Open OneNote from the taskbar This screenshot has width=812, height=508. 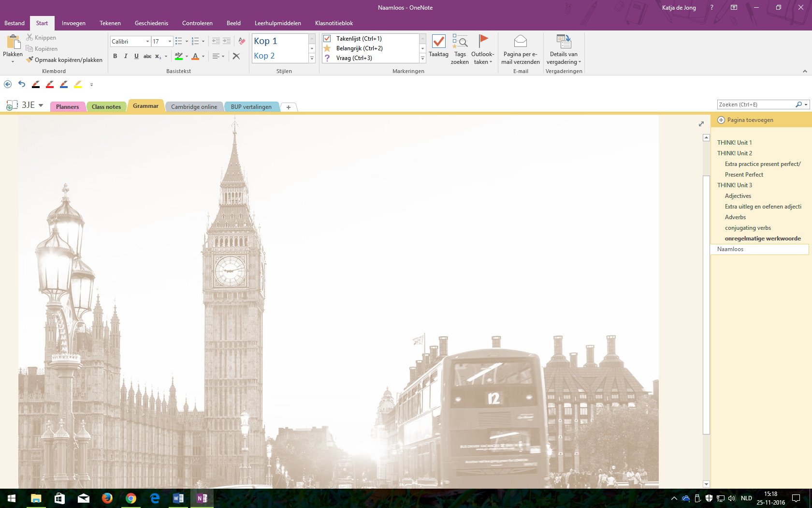pos(202,498)
